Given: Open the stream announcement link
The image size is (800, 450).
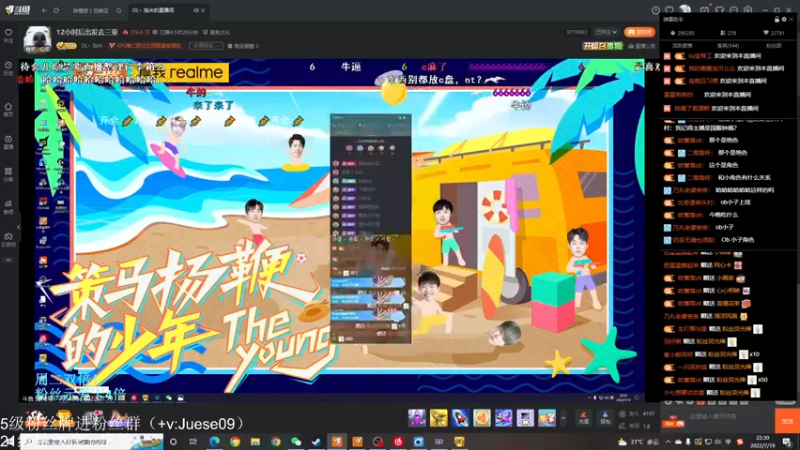Looking at the screenshot, I should 642,46.
